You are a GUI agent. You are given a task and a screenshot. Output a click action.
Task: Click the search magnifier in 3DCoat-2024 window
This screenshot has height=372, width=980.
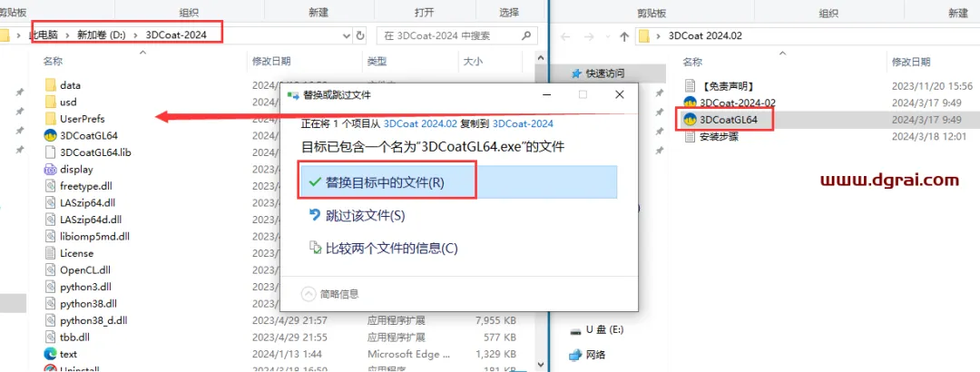[x=527, y=35]
